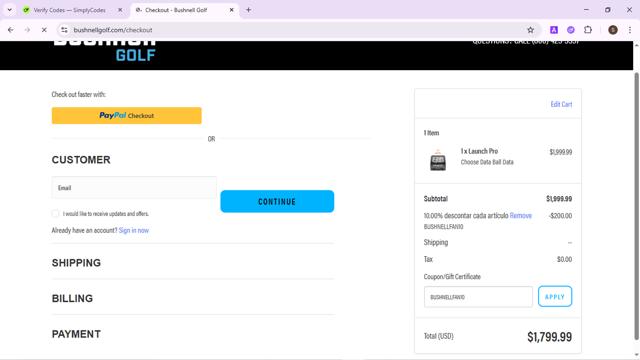This screenshot has height=360, width=640.
Task: Click the PAYMENT section heading
Action: [x=76, y=334]
